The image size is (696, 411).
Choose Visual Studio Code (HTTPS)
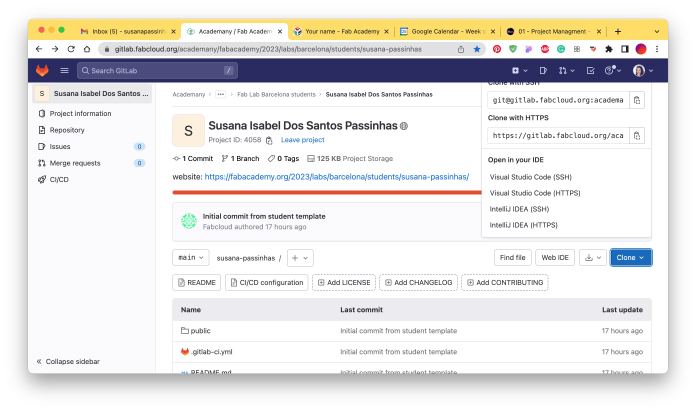tap(535, 193)
